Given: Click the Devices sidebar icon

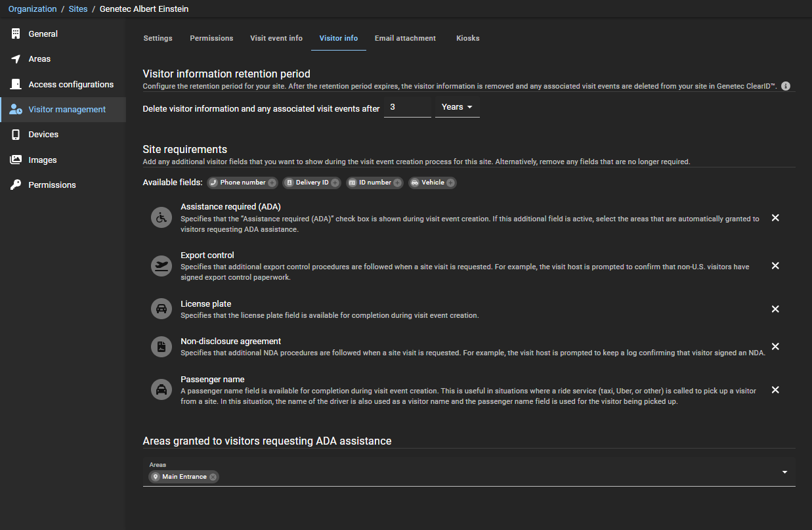Looking at the screenshot, I should (16, 134).
